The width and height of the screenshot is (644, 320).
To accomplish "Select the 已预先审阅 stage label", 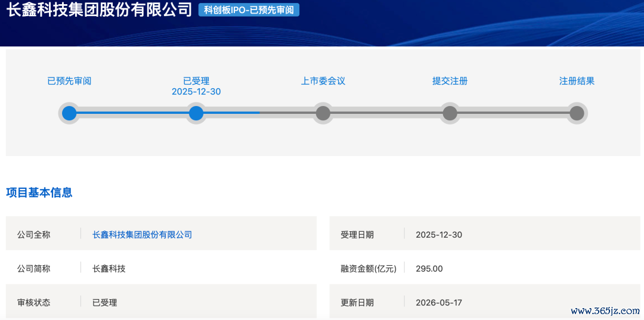I will 69,81.
